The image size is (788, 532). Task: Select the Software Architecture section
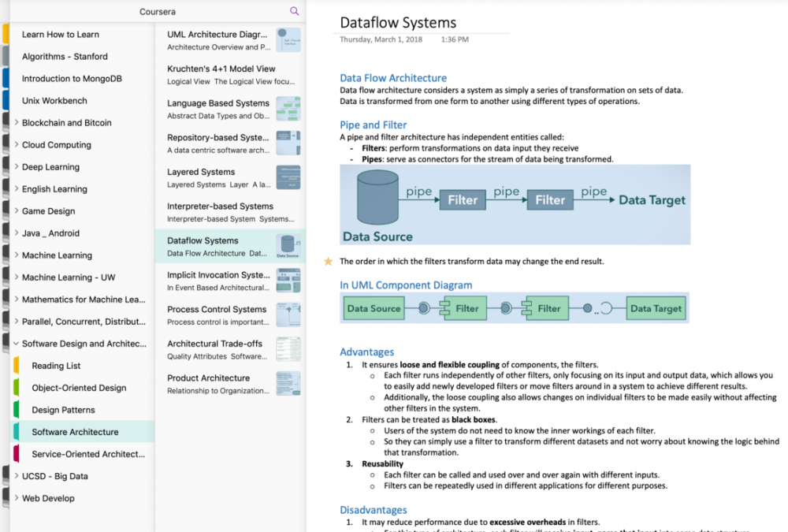[82, 432]
